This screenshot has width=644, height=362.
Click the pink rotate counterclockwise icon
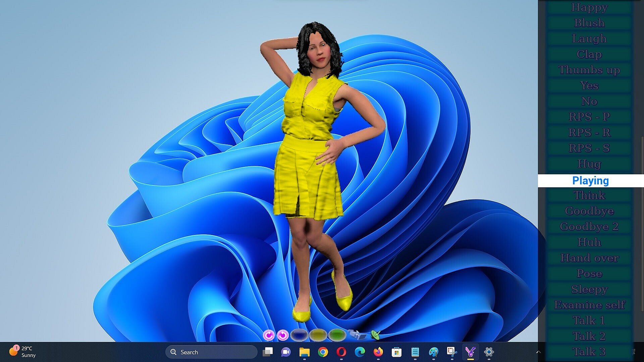point(283,335)
